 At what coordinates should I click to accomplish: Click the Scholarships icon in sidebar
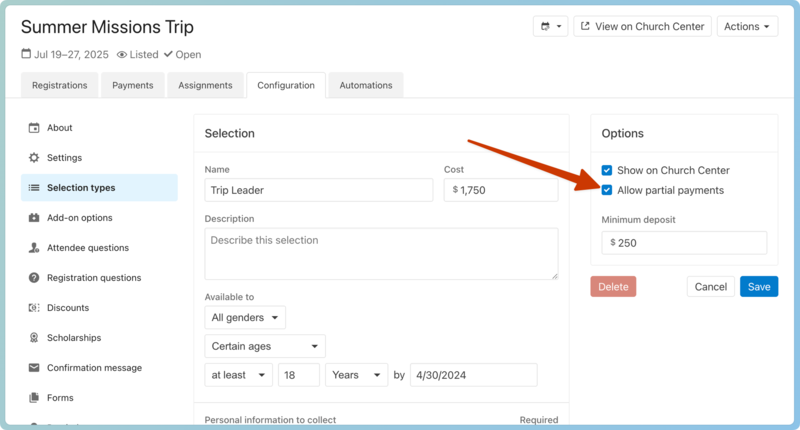(34, 338)
